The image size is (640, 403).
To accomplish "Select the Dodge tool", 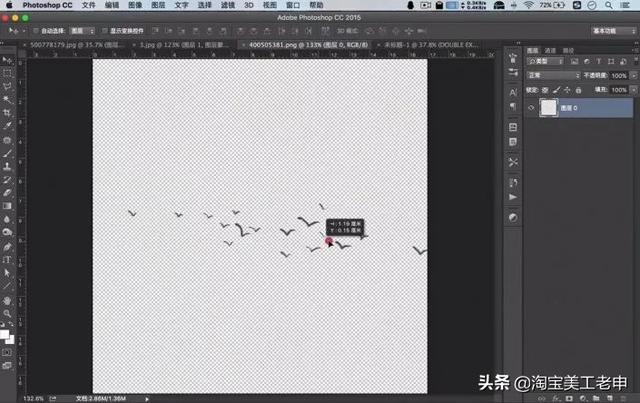I will click(x=7, y=232).
